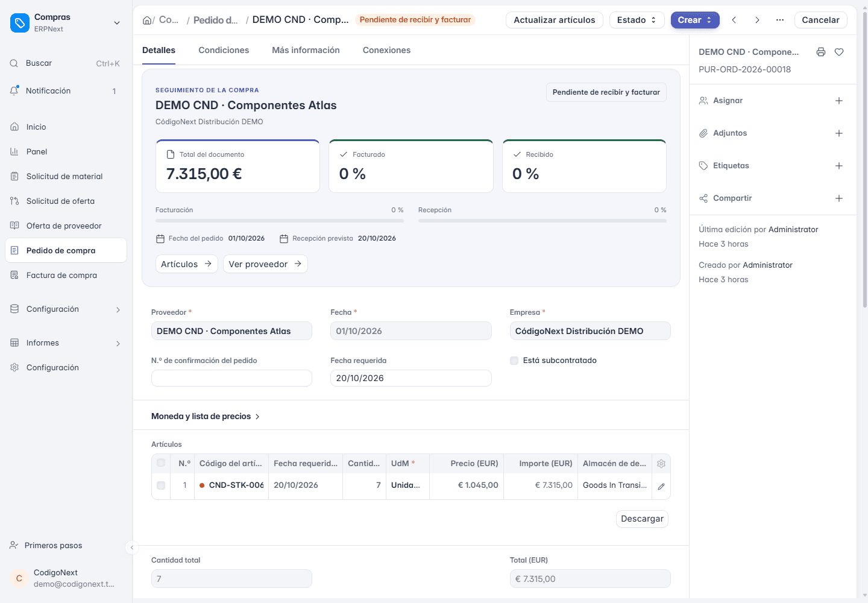Tick the checkbox for row 1 CND-STK-006
The image size is (868, 603).
161,485
